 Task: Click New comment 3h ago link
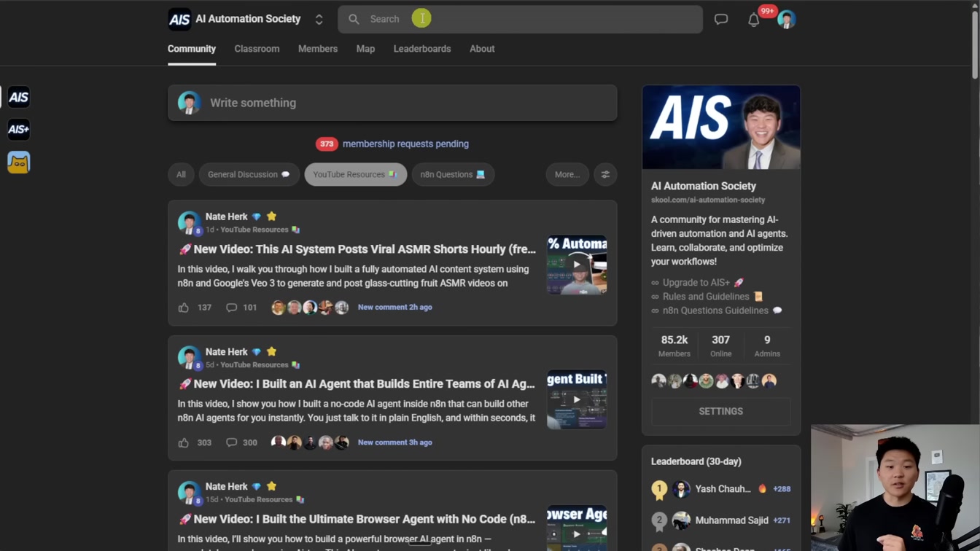coord(394,442)
